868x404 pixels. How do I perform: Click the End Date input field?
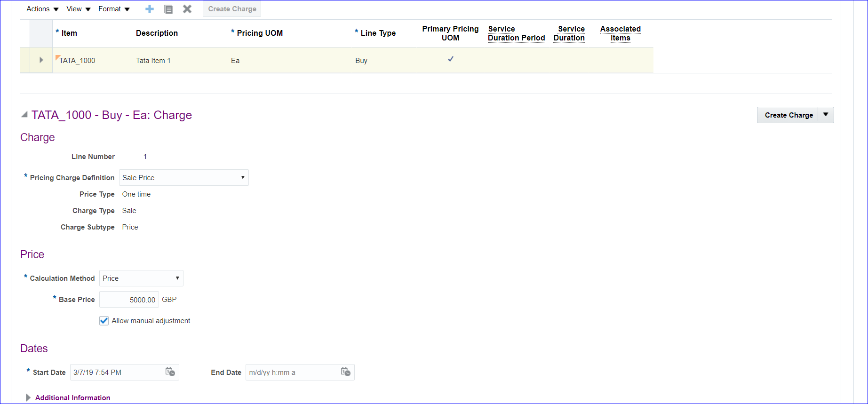tap(292, 372)
